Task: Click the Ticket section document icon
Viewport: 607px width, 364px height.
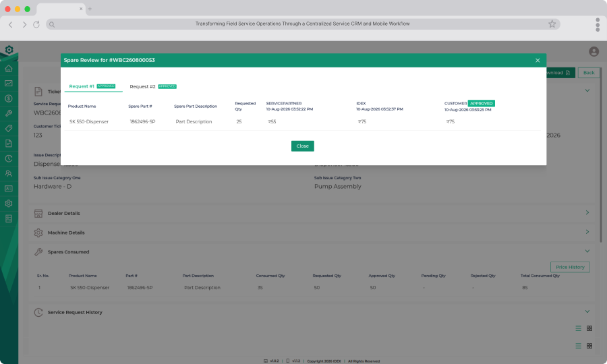Action: pos(38,92)
